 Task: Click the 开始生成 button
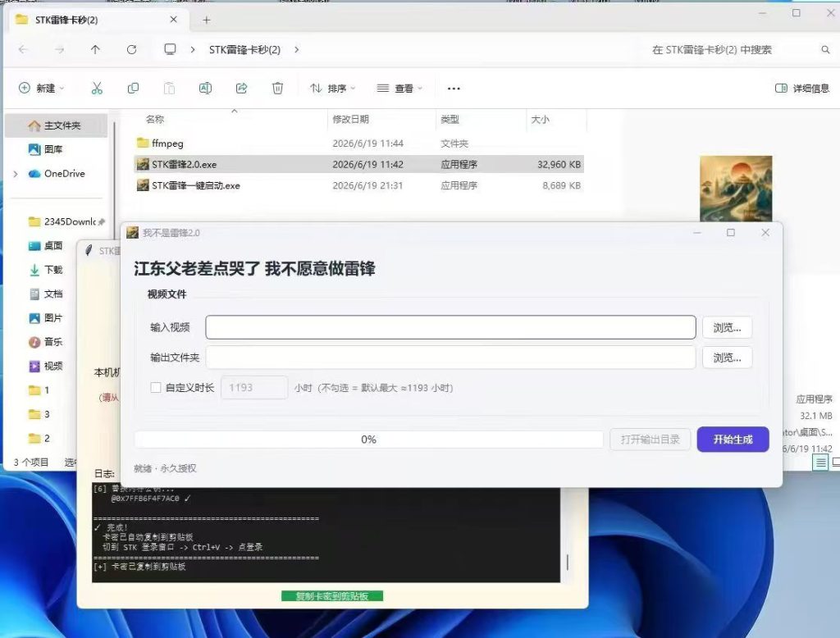(x=733, y=440)
